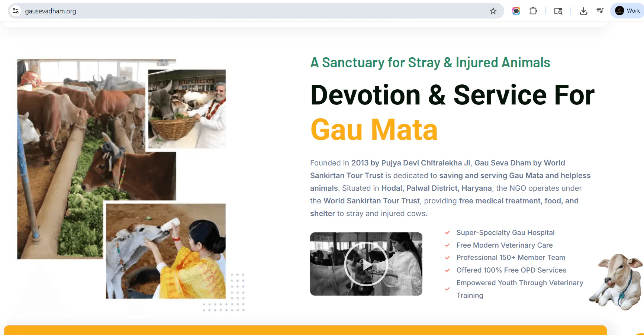Open the Downloads tray icon
This screenshot has height=335, width=644.
click(583, 11)
